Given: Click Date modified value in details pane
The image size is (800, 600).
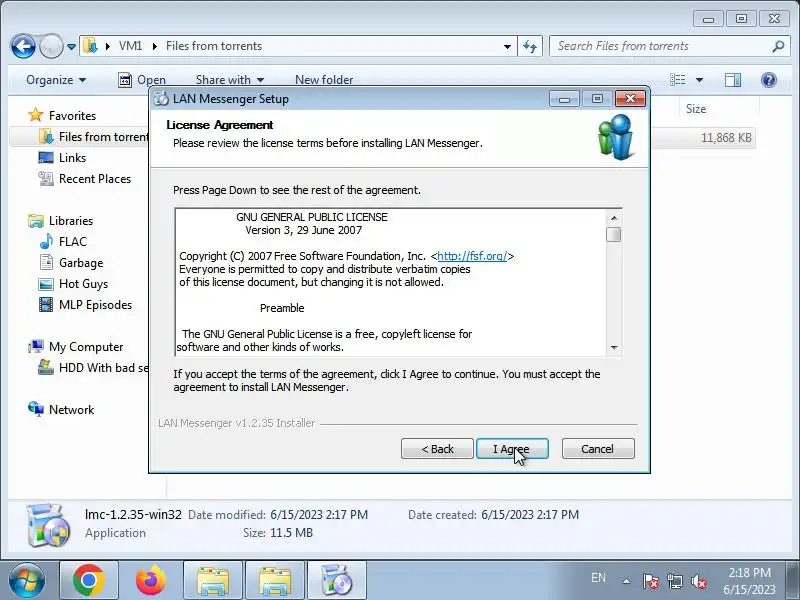Looking at the screenshot, I should pos(319,515).
